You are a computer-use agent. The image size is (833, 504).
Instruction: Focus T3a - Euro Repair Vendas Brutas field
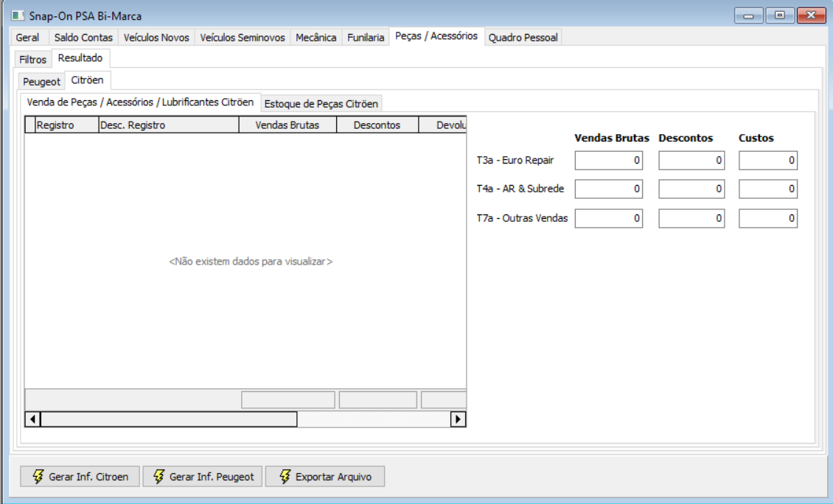point(609,161)
